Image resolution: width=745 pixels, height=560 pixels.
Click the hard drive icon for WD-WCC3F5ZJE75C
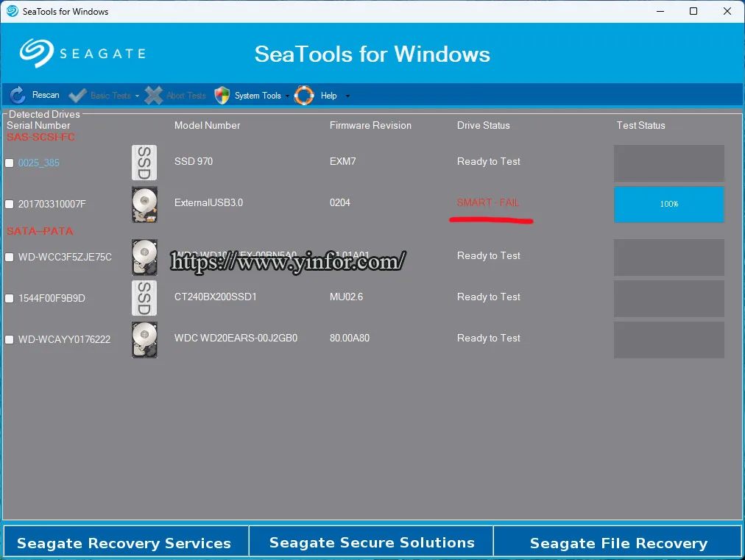pyautogui.click(x=144, y=258)
